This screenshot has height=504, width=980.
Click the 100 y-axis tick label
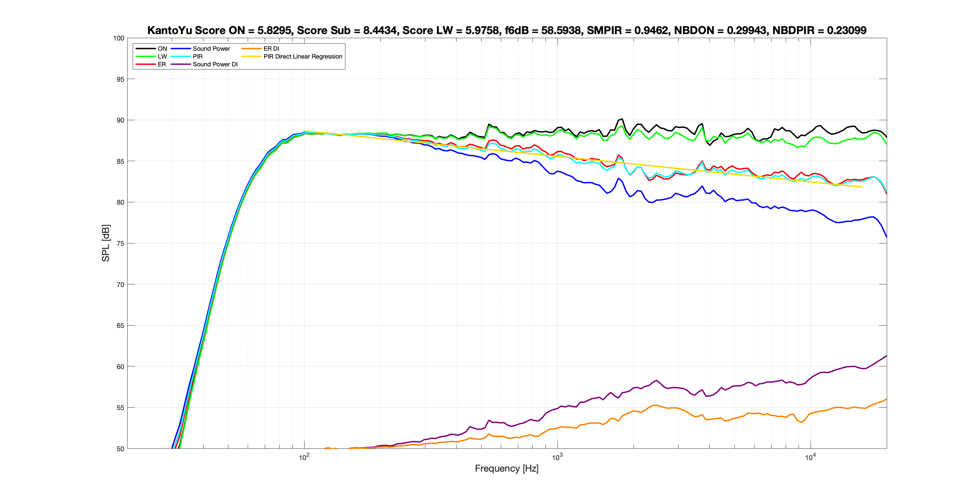point(119,38)
